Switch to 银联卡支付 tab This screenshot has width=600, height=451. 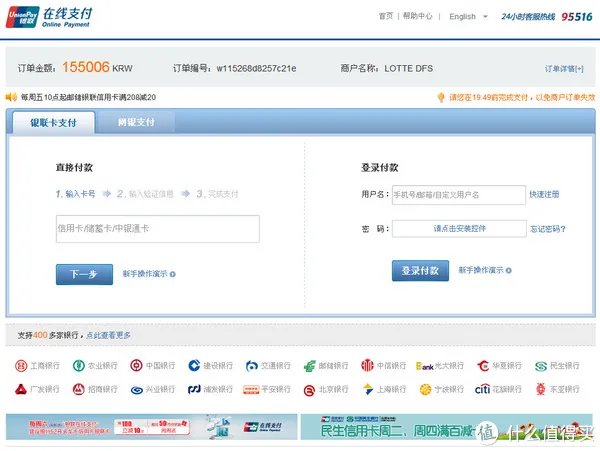54,122
